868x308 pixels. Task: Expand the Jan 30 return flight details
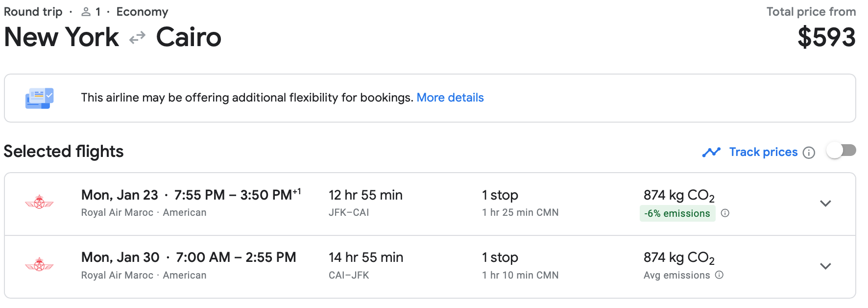pyautogui.click(x=825, y=266)
